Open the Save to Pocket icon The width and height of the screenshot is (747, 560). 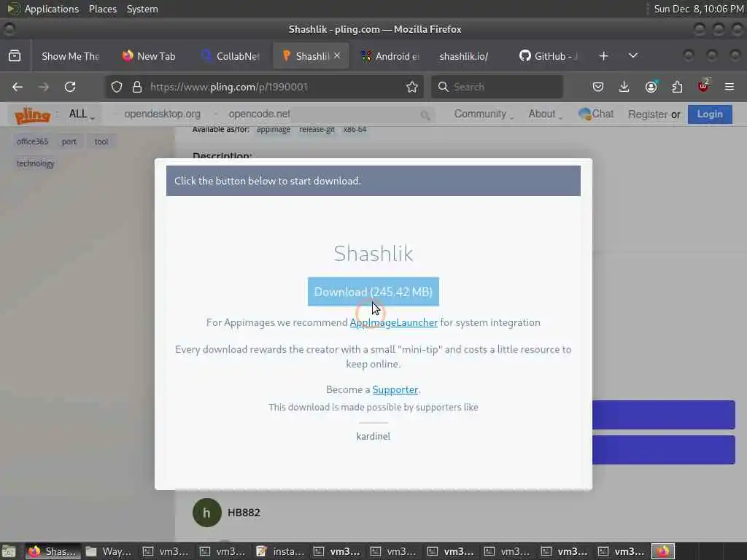click(x=598, y=87)
